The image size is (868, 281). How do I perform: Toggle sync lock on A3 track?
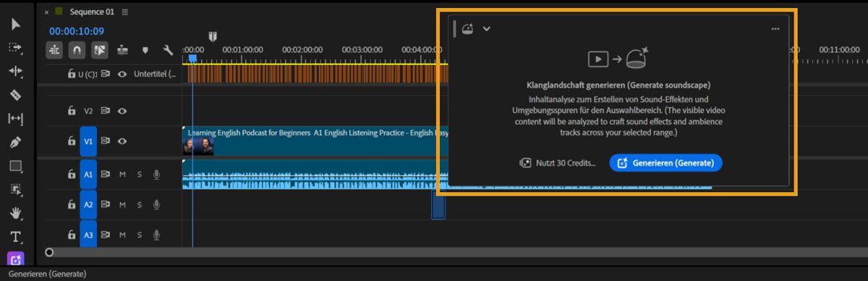[x=106, y=235]
